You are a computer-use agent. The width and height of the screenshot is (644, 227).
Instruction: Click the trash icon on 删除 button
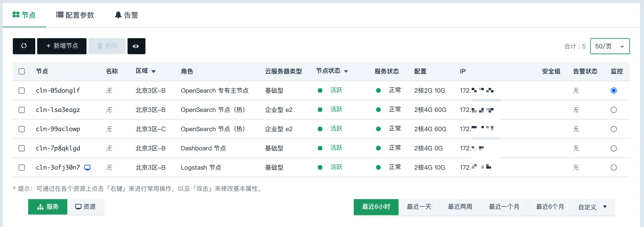[x=100, y=46]
